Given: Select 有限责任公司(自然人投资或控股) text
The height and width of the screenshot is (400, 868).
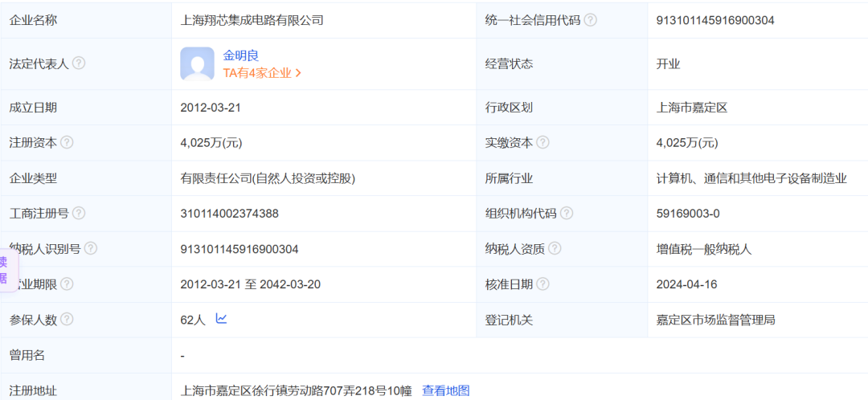Looking at the screenshot, I should click(x=268, y=178).
